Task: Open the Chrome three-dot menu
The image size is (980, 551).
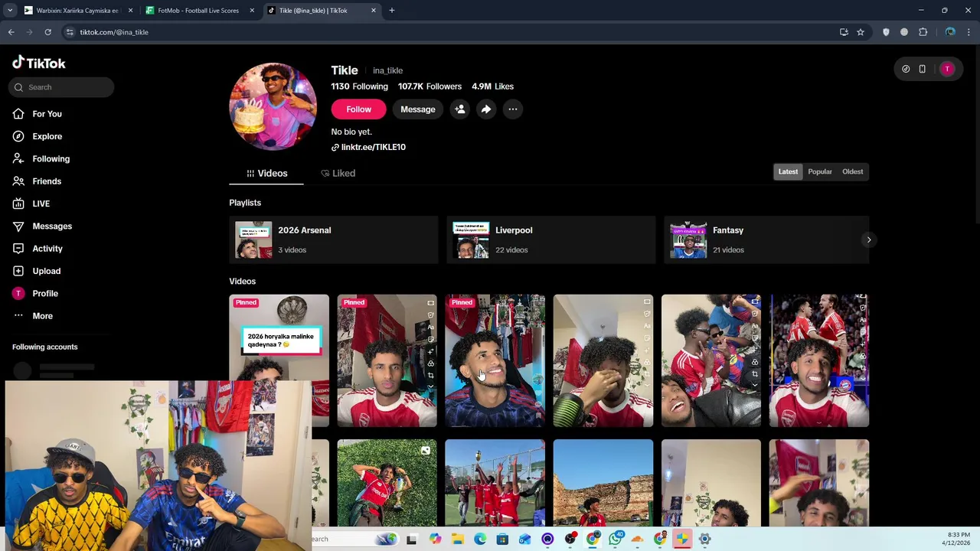Action: pos(969,32)
